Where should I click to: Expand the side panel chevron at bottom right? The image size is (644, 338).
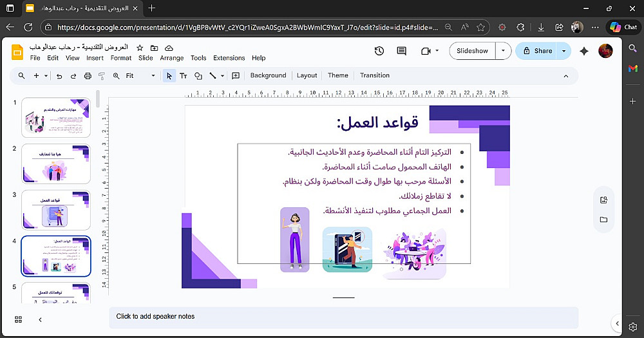click(618, 323)
